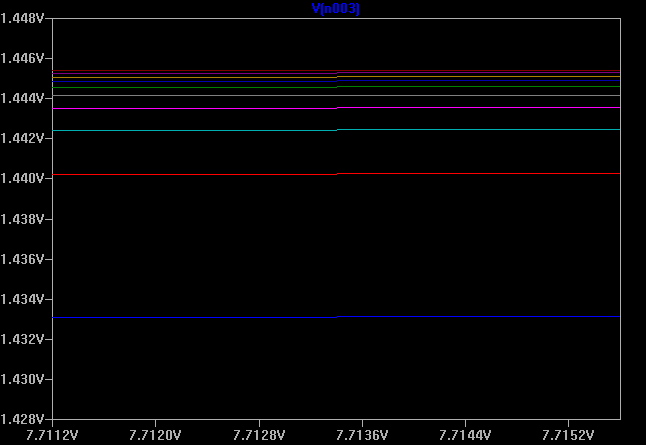Image resolution: width=646 pixels, height=445 pixels.
Task: Click the 1.446V vertical axis label
Action: (x=22, y=59)
